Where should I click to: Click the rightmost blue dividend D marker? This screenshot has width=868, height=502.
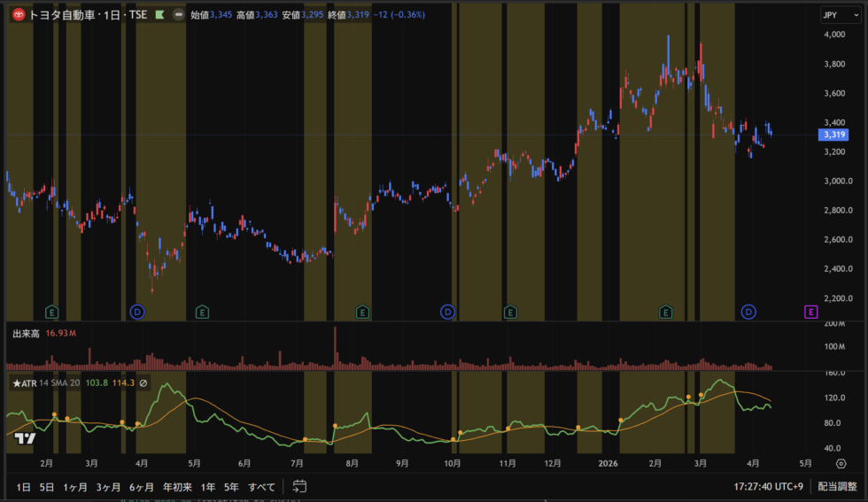749,311
